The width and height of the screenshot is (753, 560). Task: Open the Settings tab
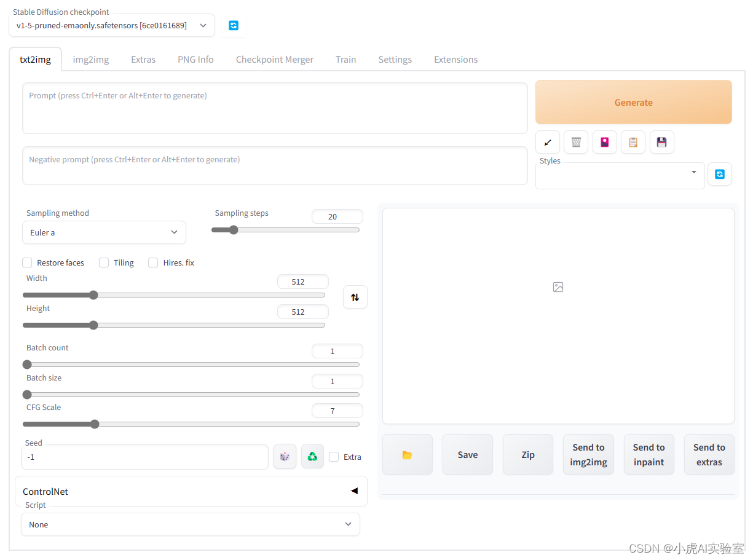[395, 60]
